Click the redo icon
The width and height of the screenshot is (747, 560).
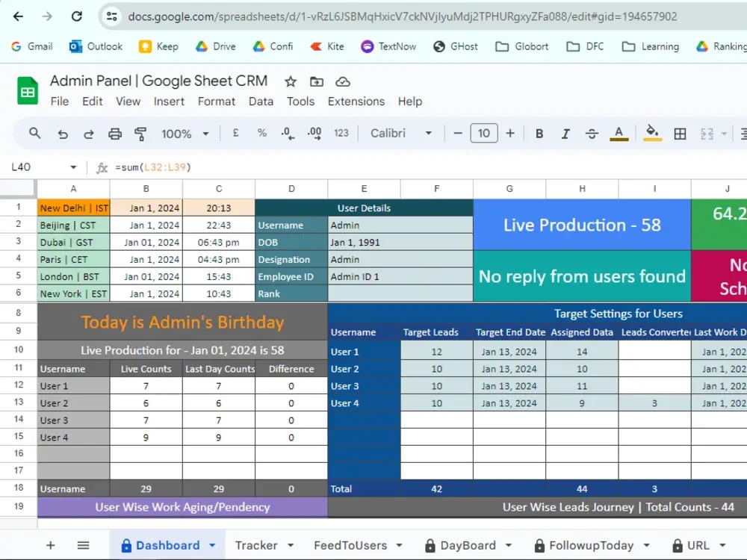[89, 134]
